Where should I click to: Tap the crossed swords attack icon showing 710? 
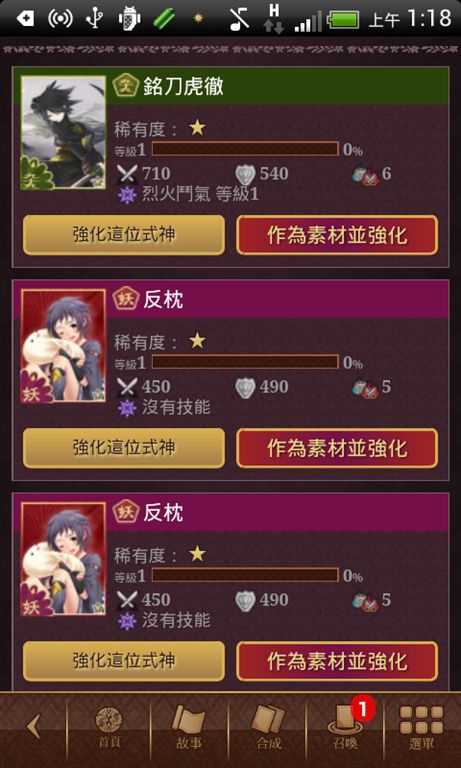pos(127,173)
